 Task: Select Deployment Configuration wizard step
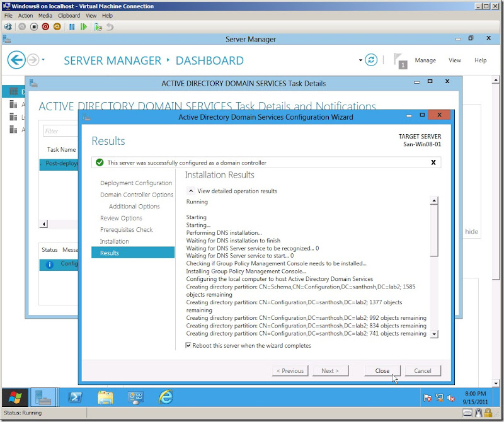tap(136, 183)
